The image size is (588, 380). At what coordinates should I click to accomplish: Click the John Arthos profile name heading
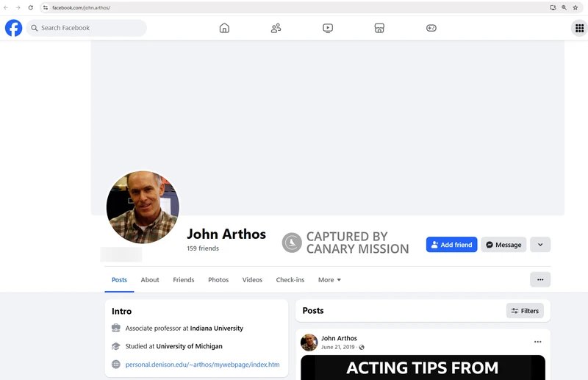coord(226,234)
